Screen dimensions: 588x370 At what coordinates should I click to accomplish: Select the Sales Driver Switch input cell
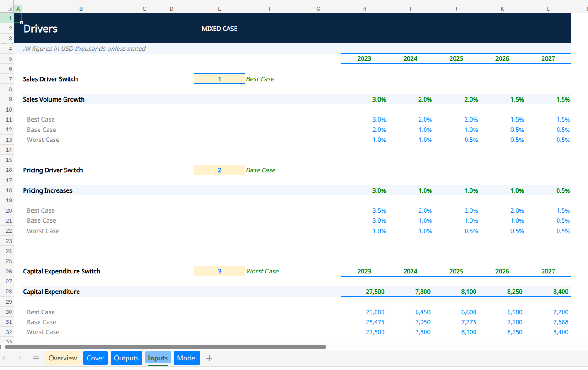[219, 79]
